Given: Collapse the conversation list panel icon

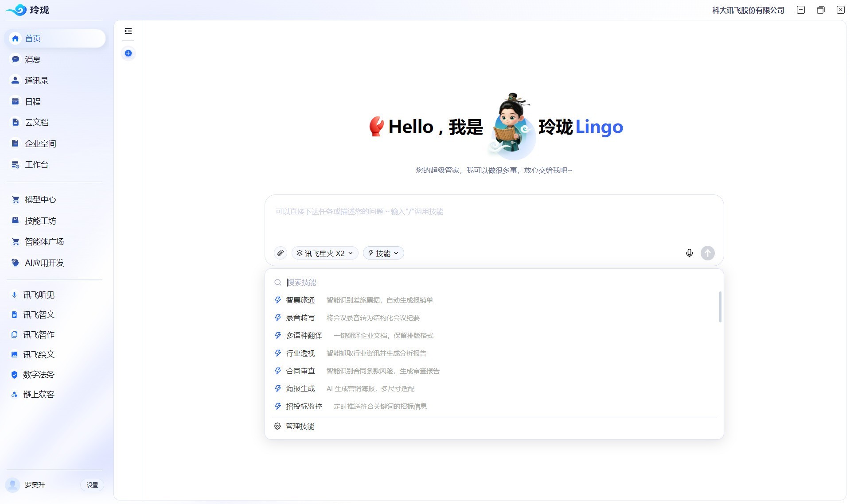Looking at the screenshot, I should [128, 31].
